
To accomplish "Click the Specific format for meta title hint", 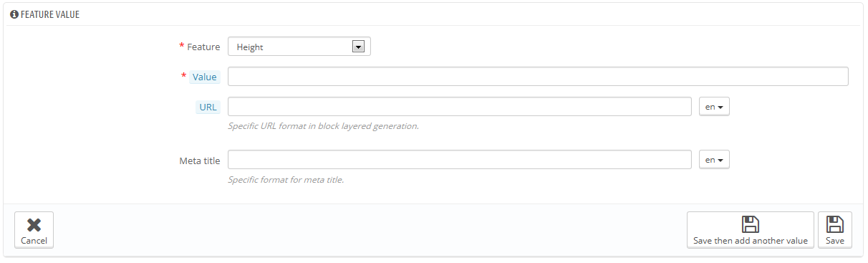I will [286, 179].
